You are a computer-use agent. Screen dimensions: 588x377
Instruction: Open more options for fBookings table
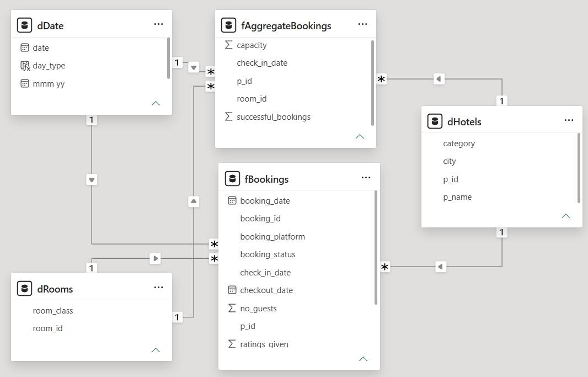(x=366, y=177)
